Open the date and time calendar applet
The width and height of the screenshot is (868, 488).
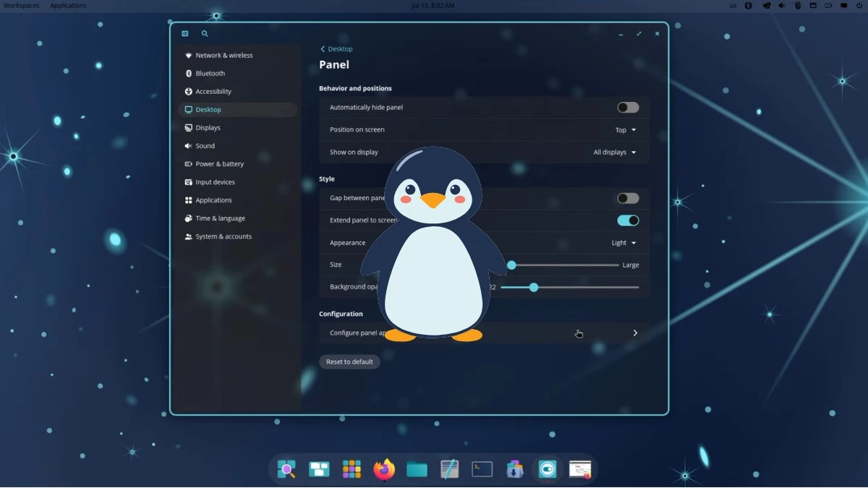(x=433, y=5)
